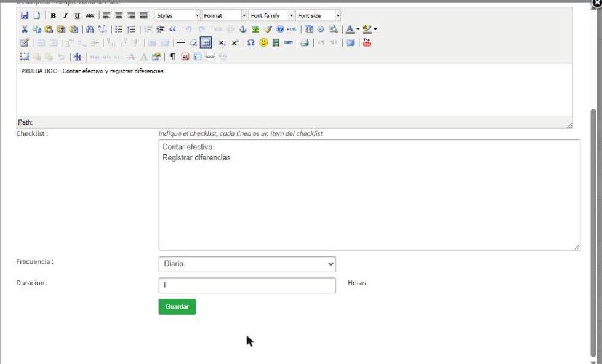Expand the text color picker arrow
Image resolution: width=602 pixels, height=364 pixels.
pos(358,29)
